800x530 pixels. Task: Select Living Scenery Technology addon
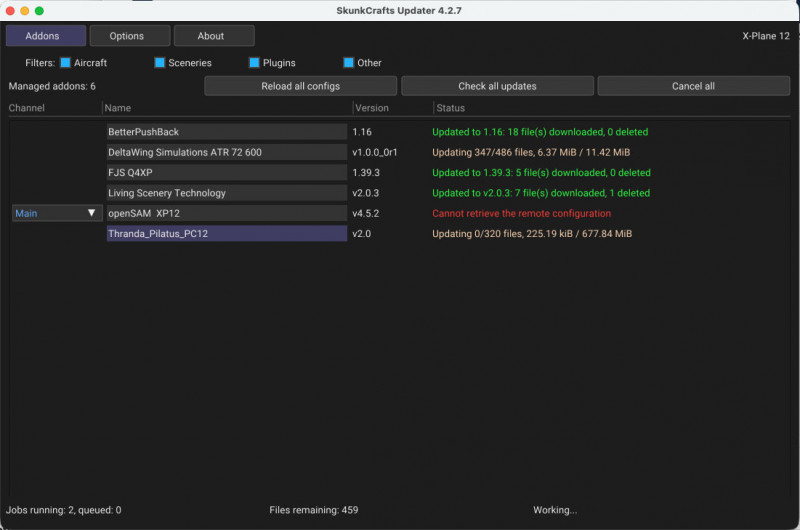pos(227,193)
